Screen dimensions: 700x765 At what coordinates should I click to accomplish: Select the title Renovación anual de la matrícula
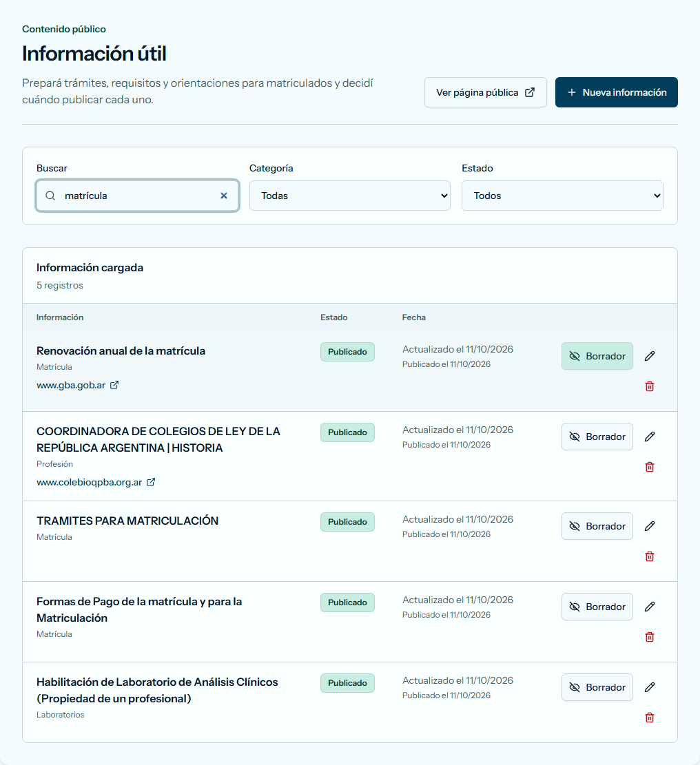pyautogui.click(x=121, y=350)
